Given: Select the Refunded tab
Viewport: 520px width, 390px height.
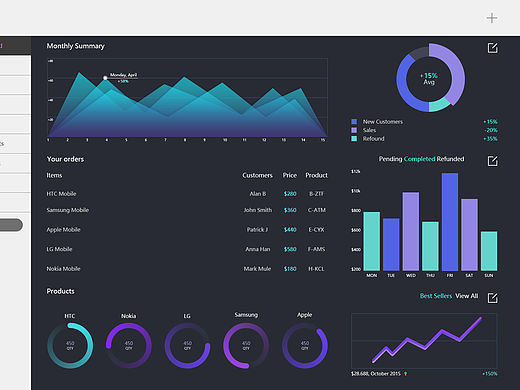Looking at the screenshot, I should tap(450, 159).
